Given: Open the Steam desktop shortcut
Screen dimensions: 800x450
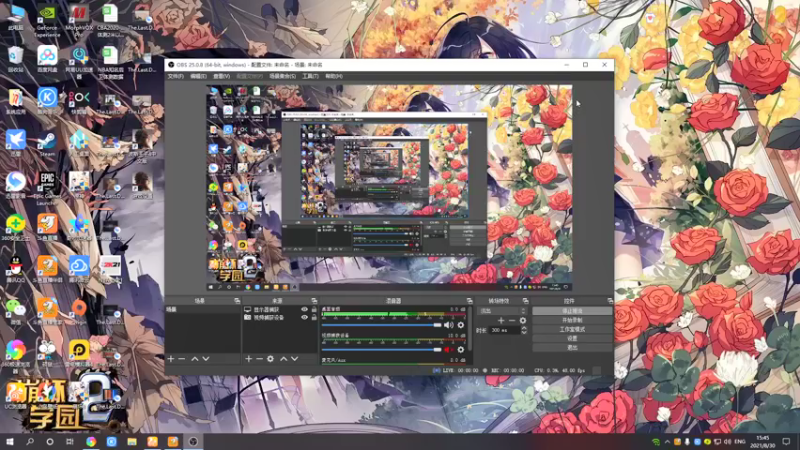Looking at the screenshot, I should [x=47, y=144].
